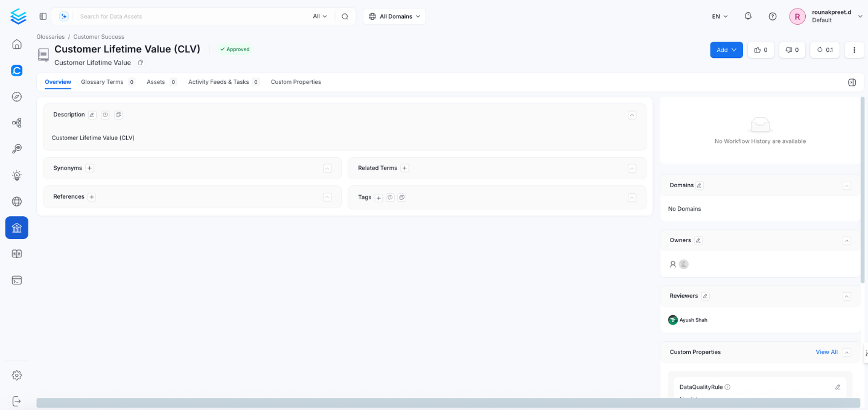Collapse the Related Terms section

pos(632,168)
